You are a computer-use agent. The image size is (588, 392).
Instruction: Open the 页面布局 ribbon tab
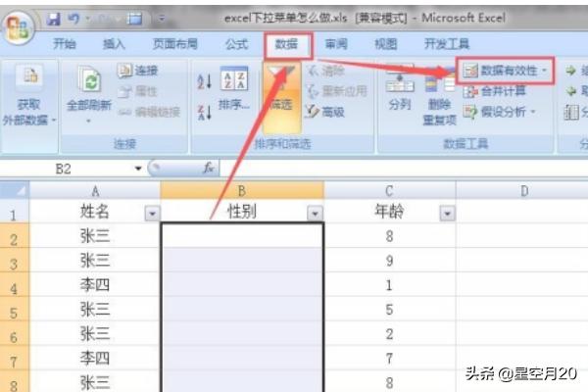click(175, 44)
